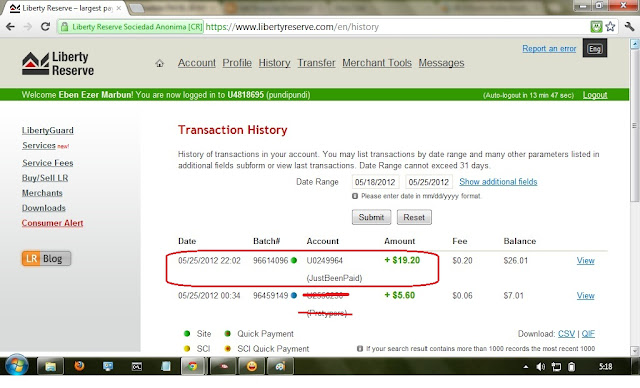View the $19.20 JustBeenPaid transaction

tap(585, 261)
